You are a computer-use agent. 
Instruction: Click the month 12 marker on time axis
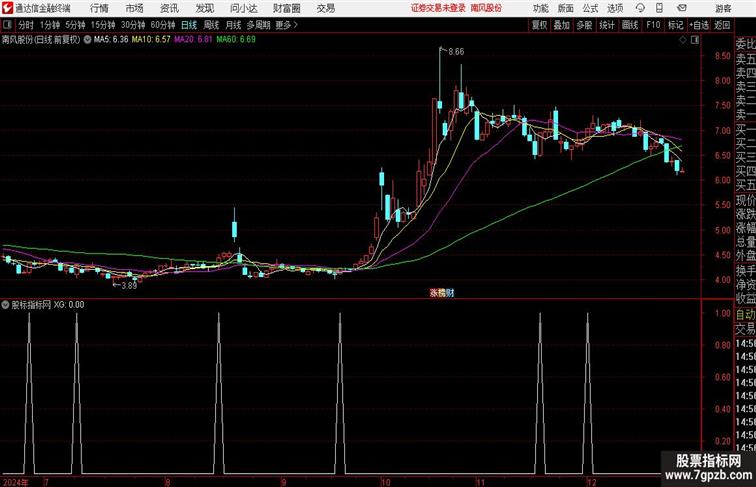point(591,482)
